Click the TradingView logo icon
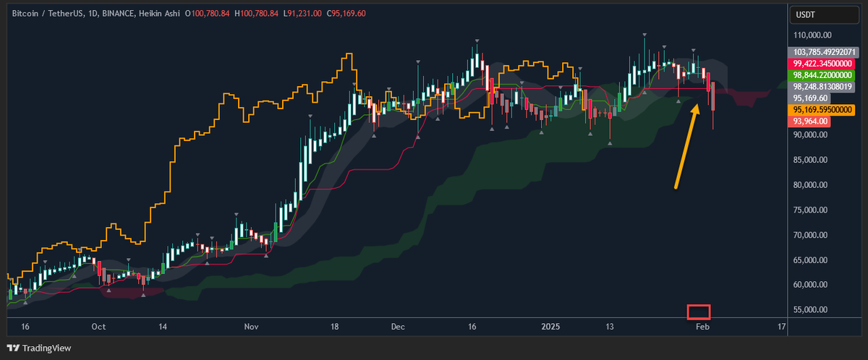Screen dimensions: 868x360 coord(14,348)
